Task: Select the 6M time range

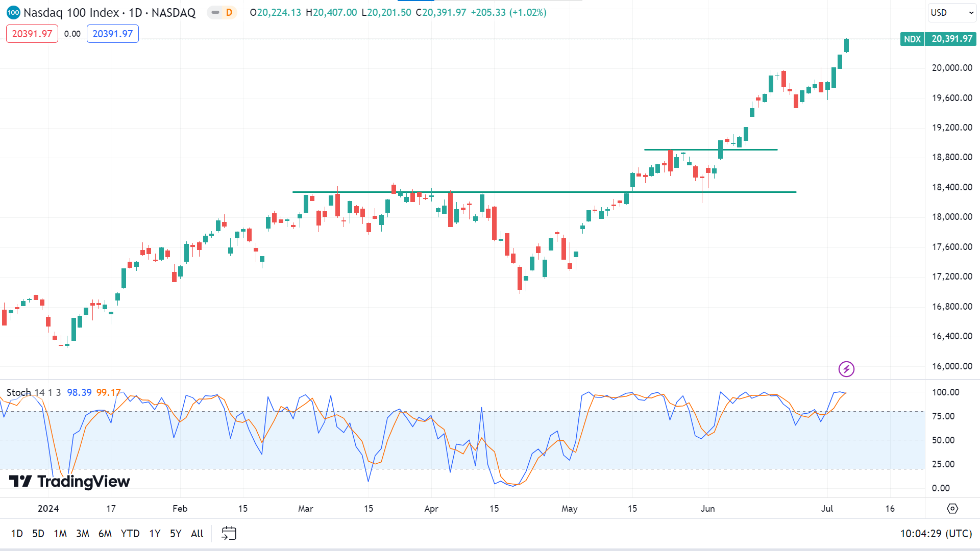Action: [x=105, y=534]
